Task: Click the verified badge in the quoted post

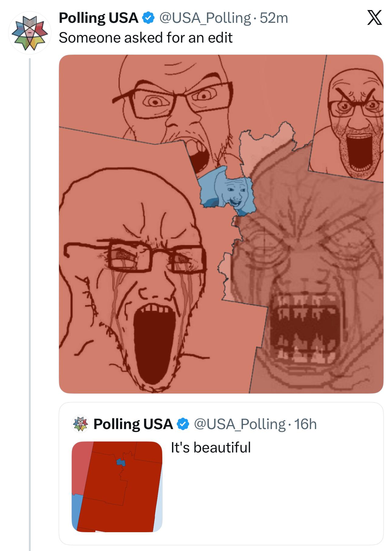Action: pyautogui.click(x=183, y=424)
